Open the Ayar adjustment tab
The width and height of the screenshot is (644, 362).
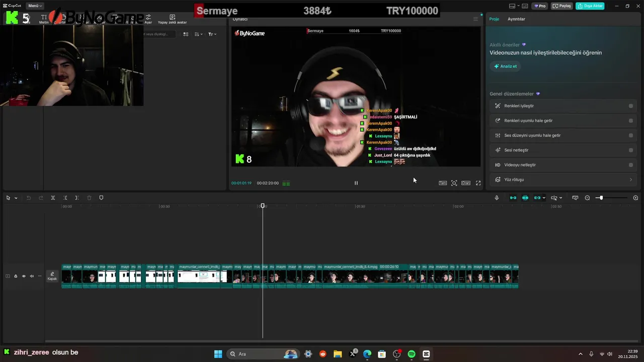(148, 19)
